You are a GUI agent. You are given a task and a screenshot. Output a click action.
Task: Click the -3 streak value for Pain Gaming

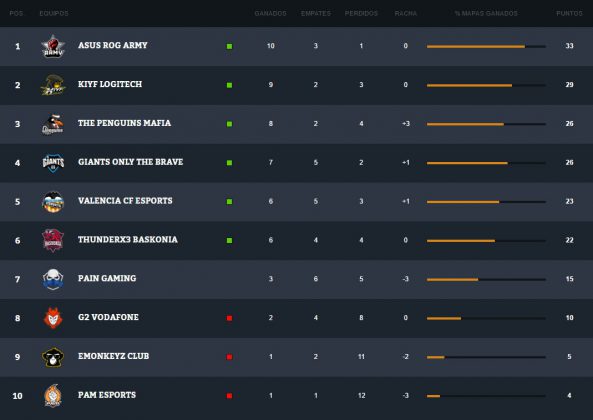[406, 279]
